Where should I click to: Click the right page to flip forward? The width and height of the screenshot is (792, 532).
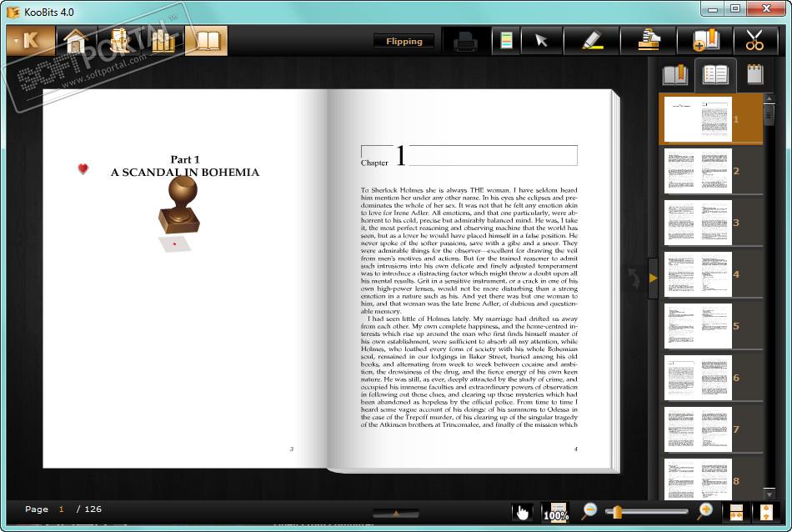click(x=469, y=280)
